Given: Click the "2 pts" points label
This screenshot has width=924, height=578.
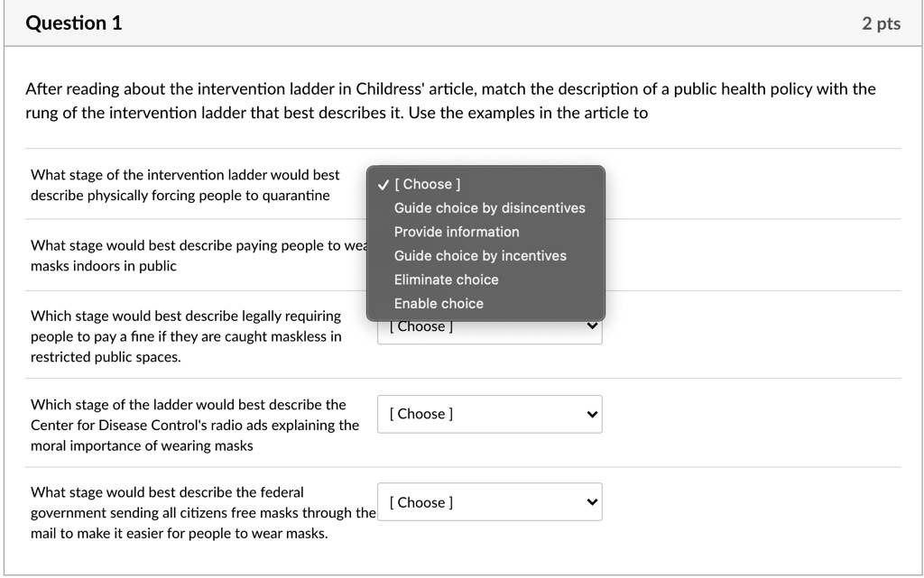Looking at the screenshot, I should (x=881, y=24).
